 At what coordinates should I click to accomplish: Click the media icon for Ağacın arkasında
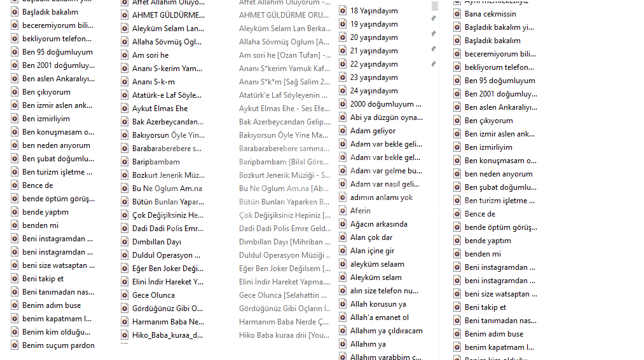(343, 224)
